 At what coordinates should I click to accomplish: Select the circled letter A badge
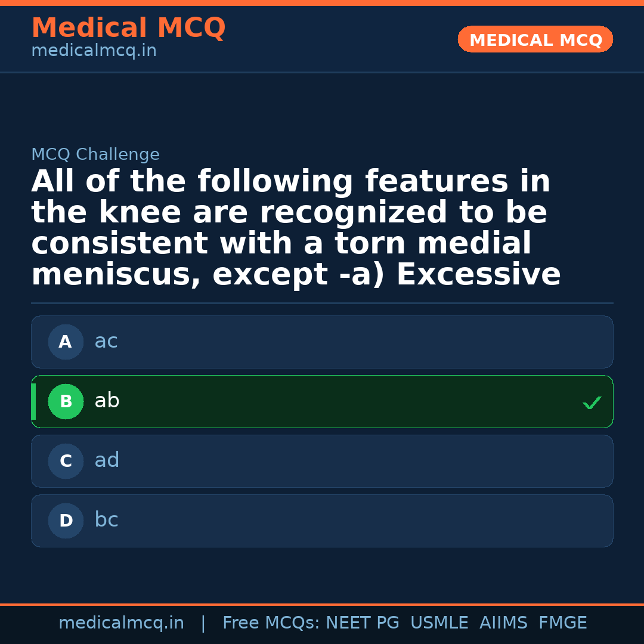coord(66,342)
